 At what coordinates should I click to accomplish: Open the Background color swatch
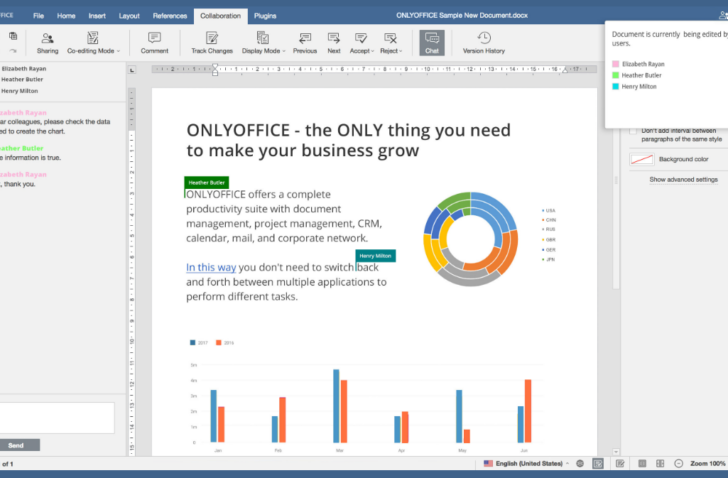click(642, 159)
